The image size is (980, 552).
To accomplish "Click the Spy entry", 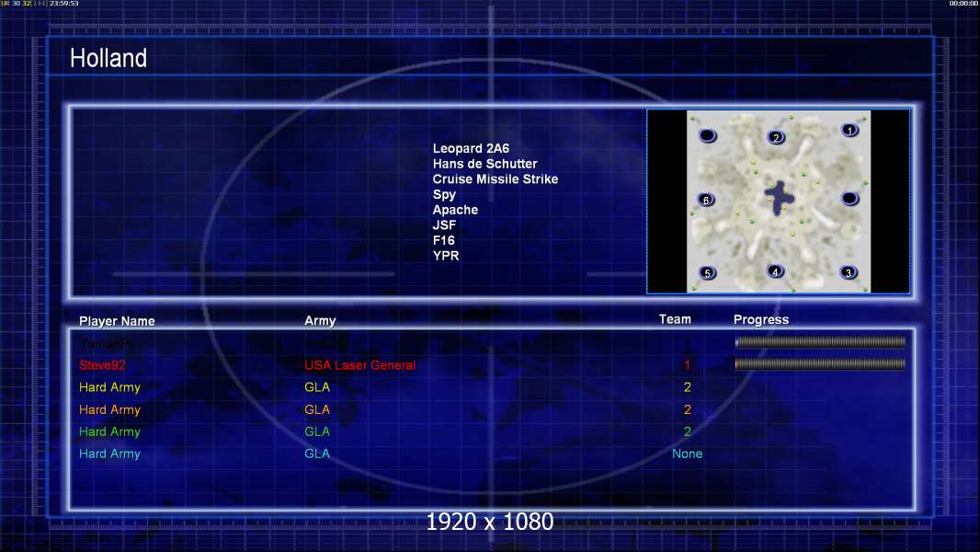I will pyautogui.click(x=444, y=195).
